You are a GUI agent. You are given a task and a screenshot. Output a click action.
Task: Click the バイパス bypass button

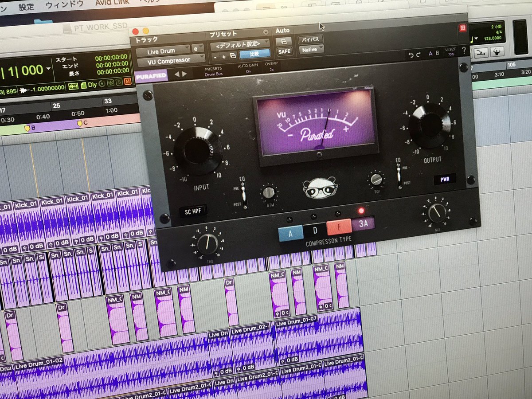point(310,39)
